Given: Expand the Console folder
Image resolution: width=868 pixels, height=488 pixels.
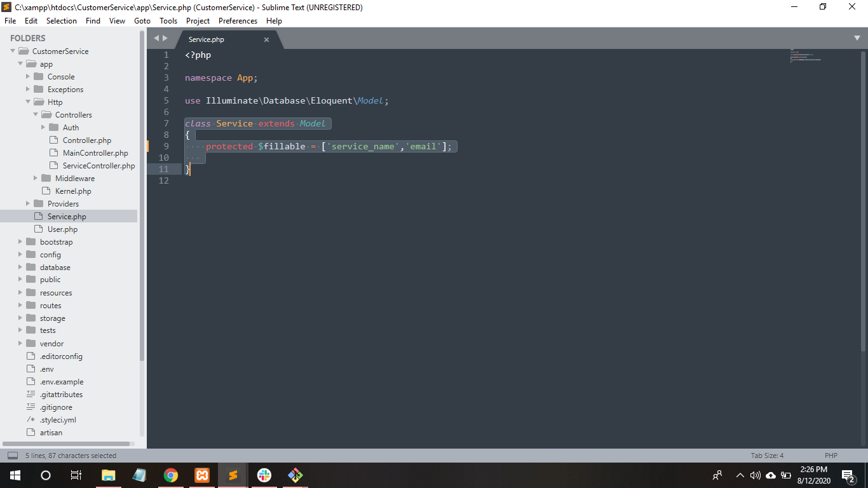Looking at the screenshot, I should click(x=28, y=77).
